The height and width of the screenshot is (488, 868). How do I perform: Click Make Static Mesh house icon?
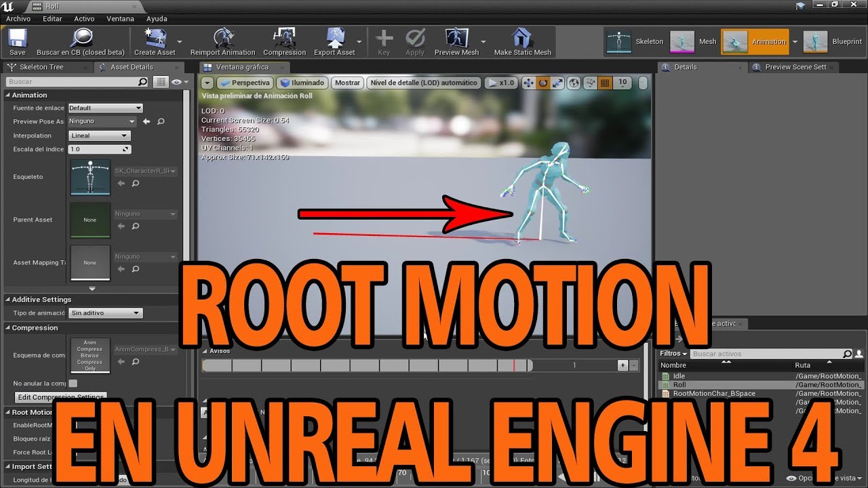522,38
